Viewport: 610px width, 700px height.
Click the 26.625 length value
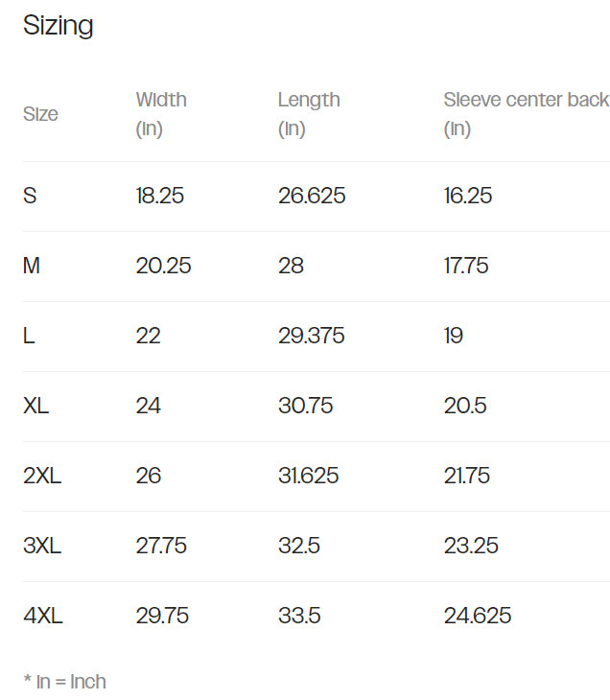(312, 196)
